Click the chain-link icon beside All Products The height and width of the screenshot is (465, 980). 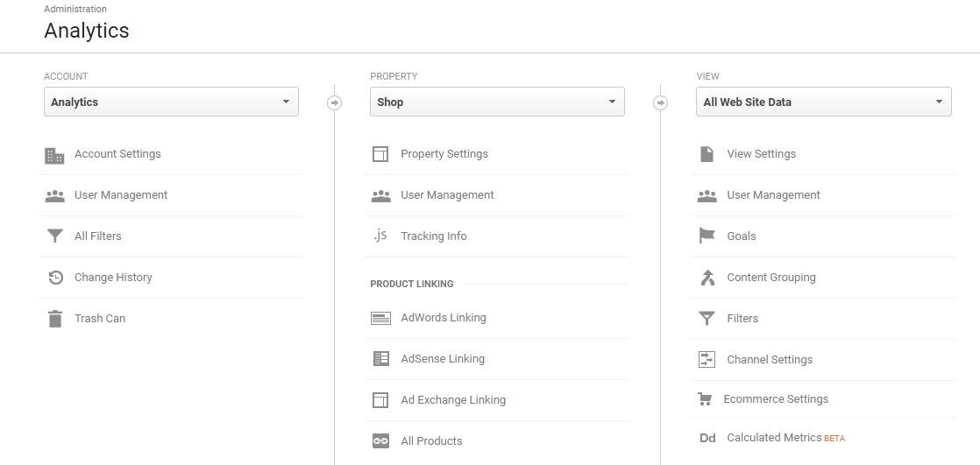380,440
